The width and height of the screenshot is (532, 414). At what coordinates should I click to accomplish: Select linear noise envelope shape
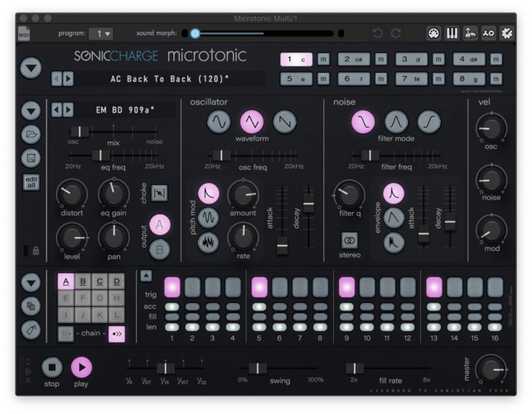394,218
